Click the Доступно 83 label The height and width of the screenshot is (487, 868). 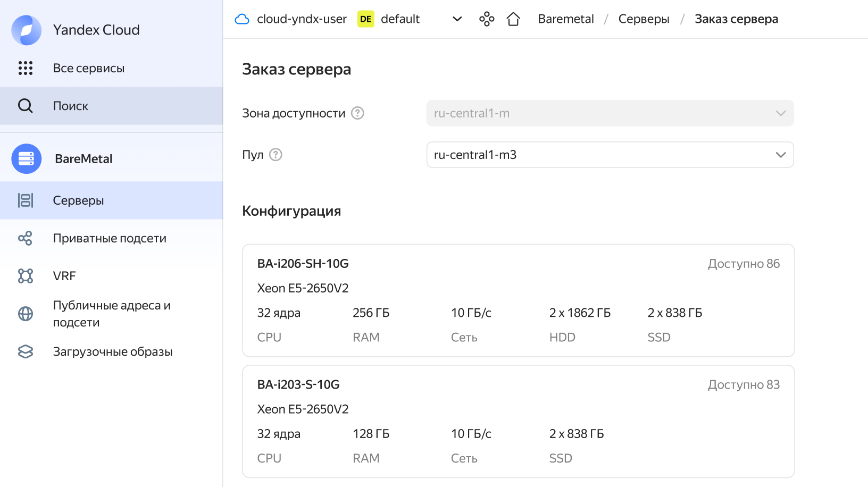tap(744, 384)
